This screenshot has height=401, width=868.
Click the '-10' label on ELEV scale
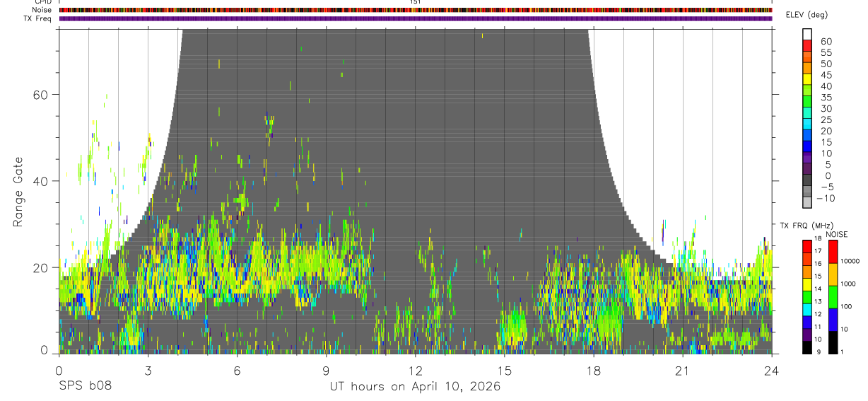pyautogui.click(x=824, y=198)
